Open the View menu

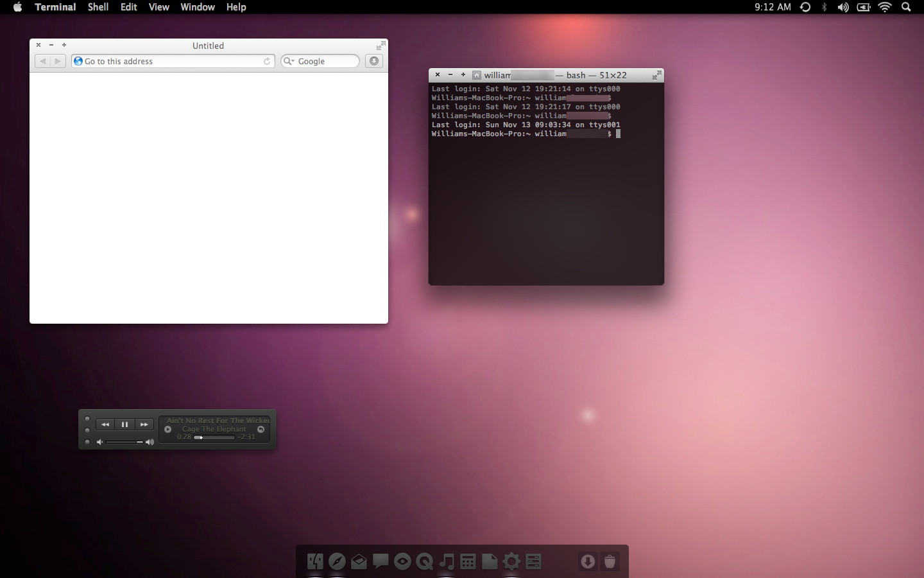tap(159, 7)
